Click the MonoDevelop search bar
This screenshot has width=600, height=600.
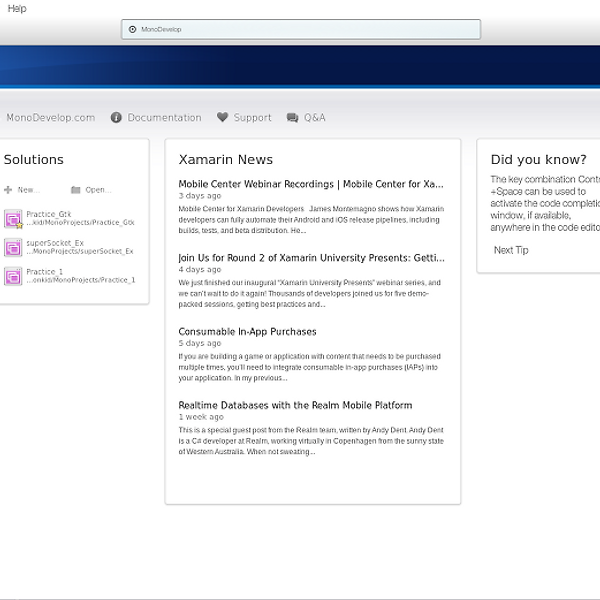301,29
